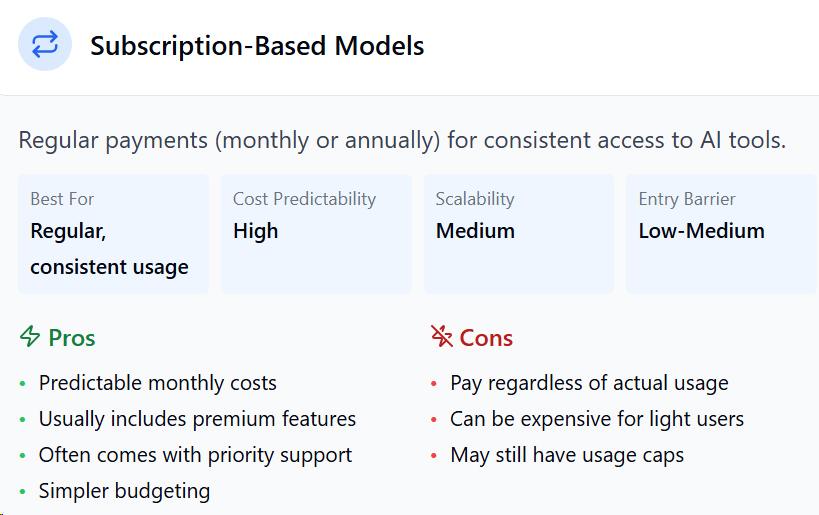This screenshot has height=515, width=819.
Task: Click the 'Simpler budgeting' bullet item
Action: point(124,491)
